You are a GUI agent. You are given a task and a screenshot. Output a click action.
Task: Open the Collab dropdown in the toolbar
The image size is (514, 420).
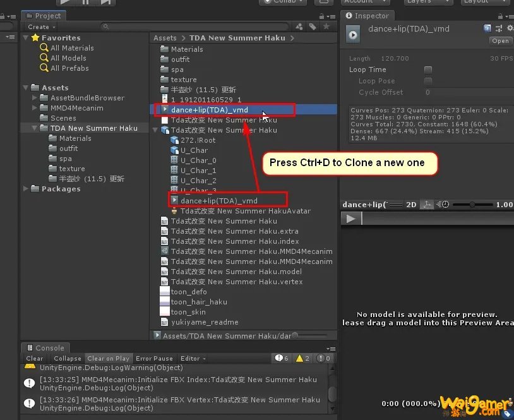(284, 2)
